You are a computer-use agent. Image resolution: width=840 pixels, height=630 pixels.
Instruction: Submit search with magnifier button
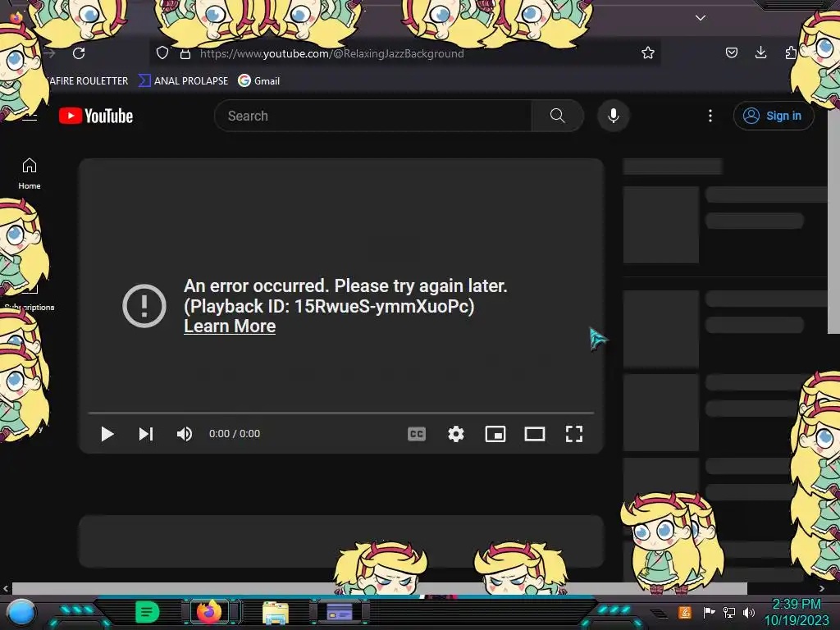[557, 116]
